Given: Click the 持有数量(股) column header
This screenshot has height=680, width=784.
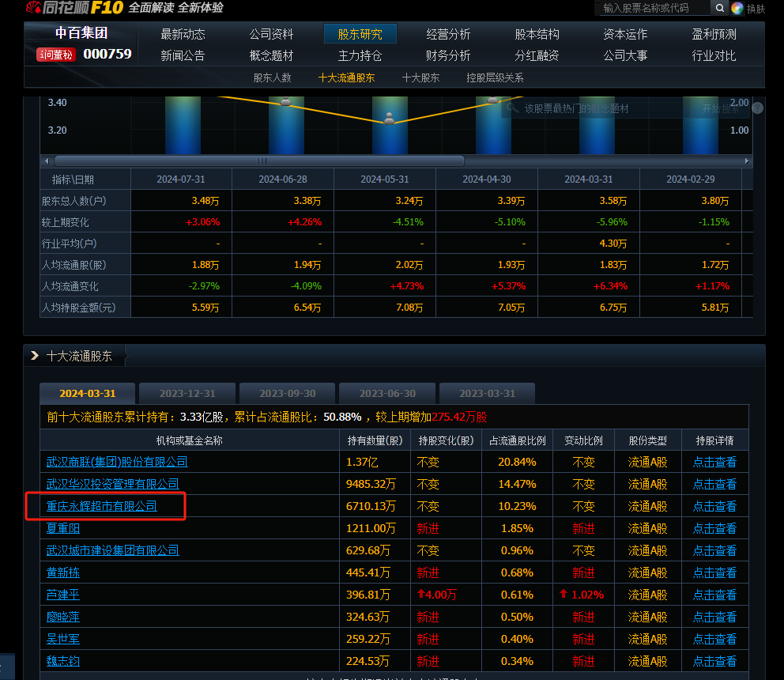Looking at the screenshot, I should coord(375,440).
